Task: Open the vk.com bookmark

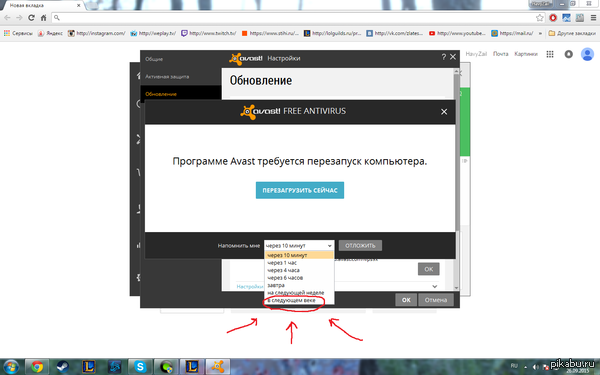Action: [x=395, y=33]
